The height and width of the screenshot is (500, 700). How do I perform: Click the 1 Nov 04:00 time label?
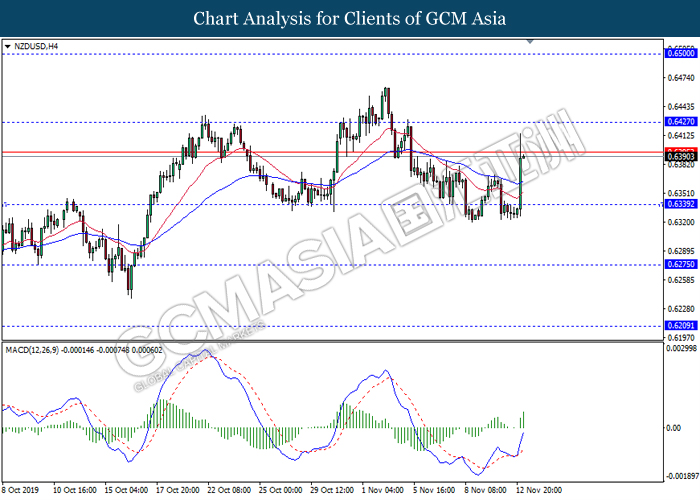pyautogui.click(x=383, y=490)
